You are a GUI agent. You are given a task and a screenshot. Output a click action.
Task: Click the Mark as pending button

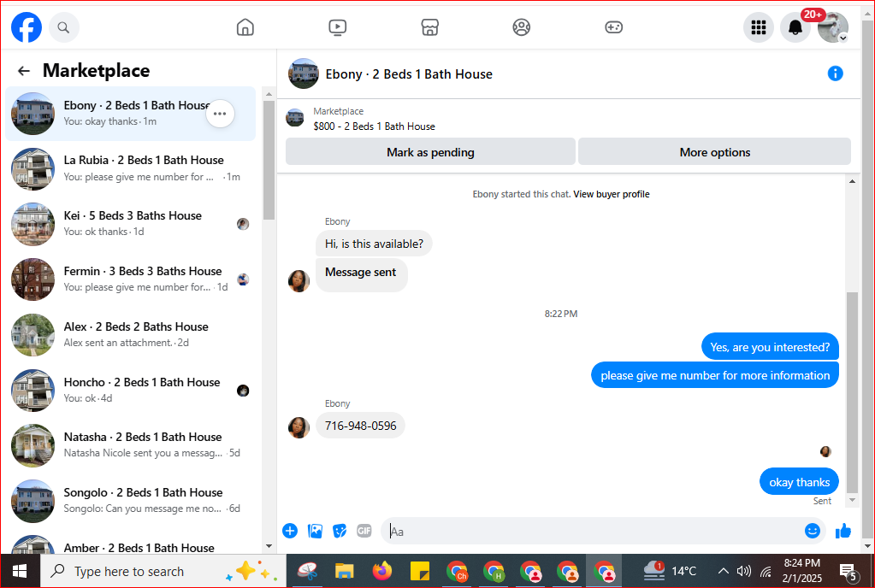click(430, 151)
